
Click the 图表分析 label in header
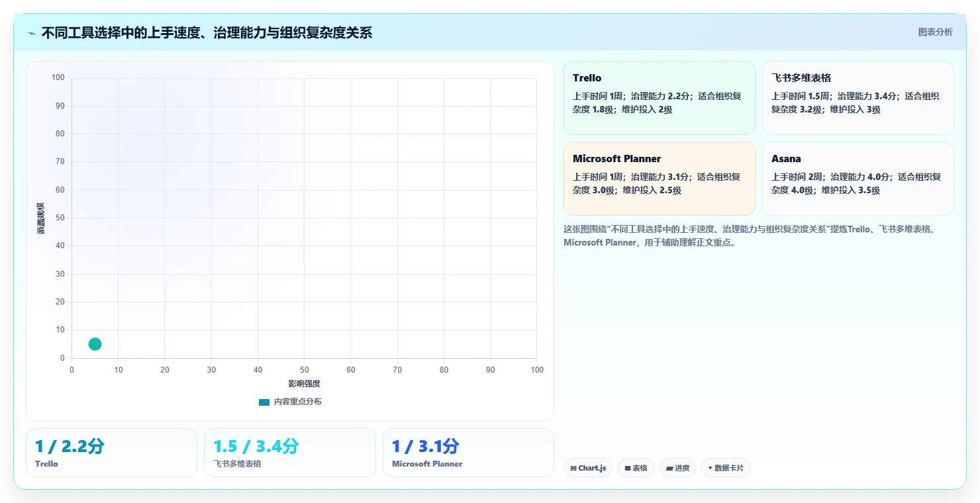[935, 32]
